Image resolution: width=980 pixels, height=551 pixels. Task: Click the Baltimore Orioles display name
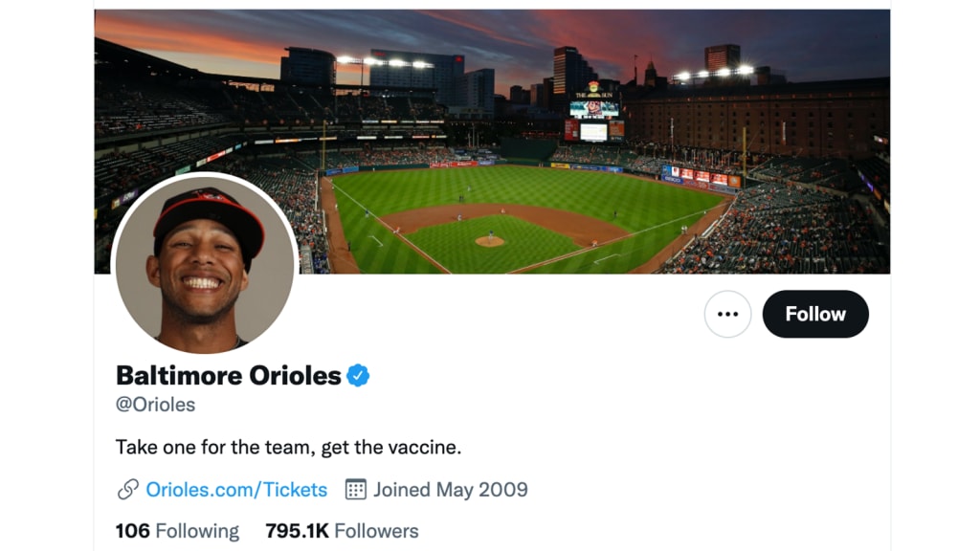pyautogui.click(x=229, y=376)
